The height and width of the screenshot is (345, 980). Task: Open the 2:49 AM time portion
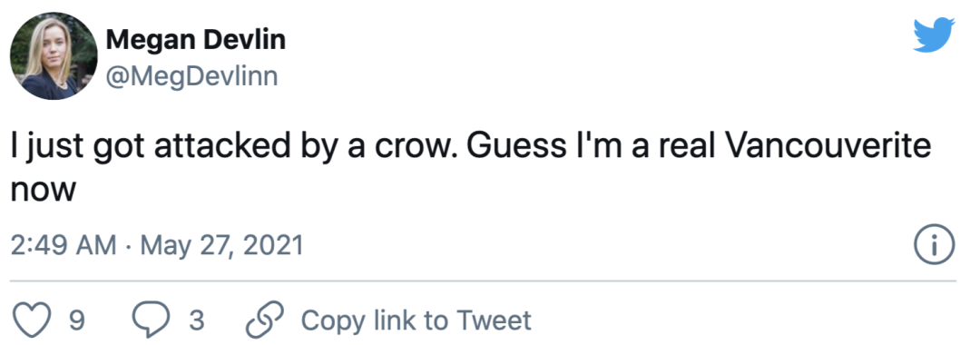click(64, 246)
